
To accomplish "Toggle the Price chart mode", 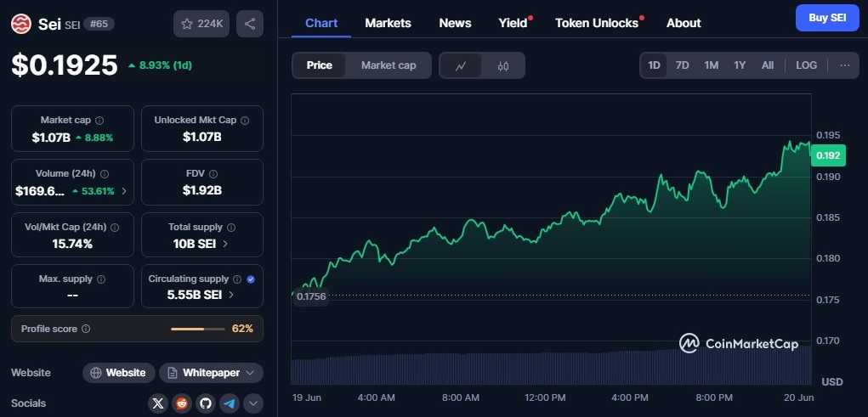I will click(320, 65).
